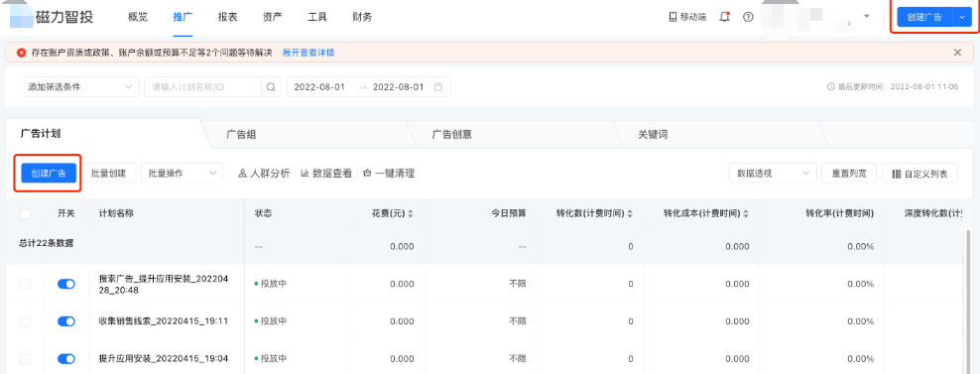Dismiss the warning banner with X
This screenshot has height=374, width=980.
tap(957, 53)
